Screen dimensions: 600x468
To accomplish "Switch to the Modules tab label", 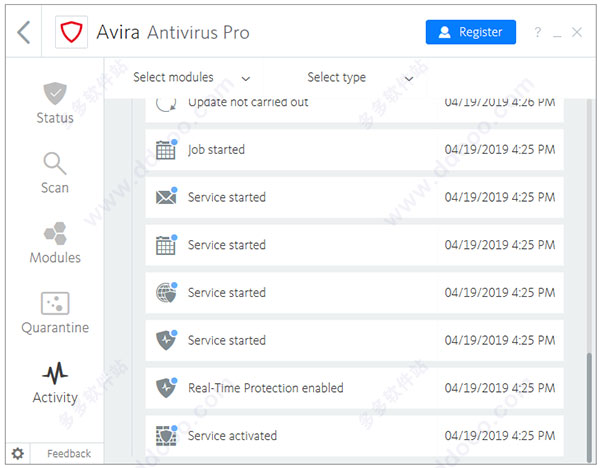I will tap(55, 258).
